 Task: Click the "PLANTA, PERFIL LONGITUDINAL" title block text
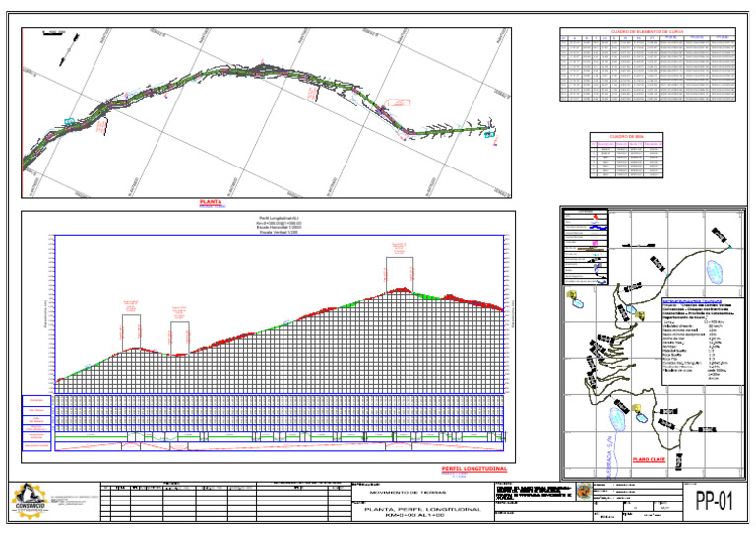tap(422, 509)
